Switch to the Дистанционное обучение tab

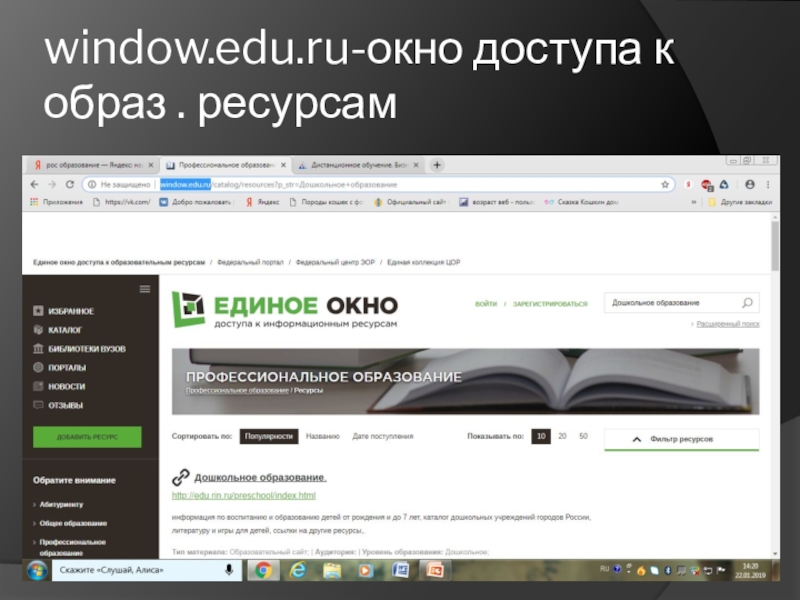click(x=359, y=165)
